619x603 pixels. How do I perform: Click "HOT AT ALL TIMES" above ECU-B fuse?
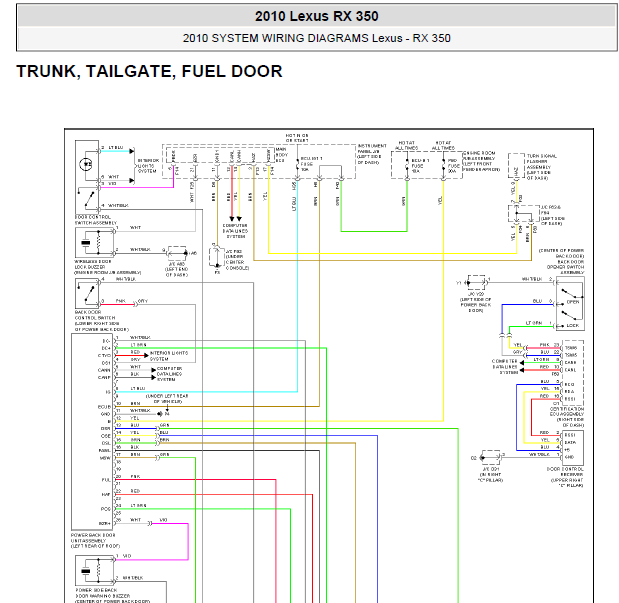click(406, 145)
